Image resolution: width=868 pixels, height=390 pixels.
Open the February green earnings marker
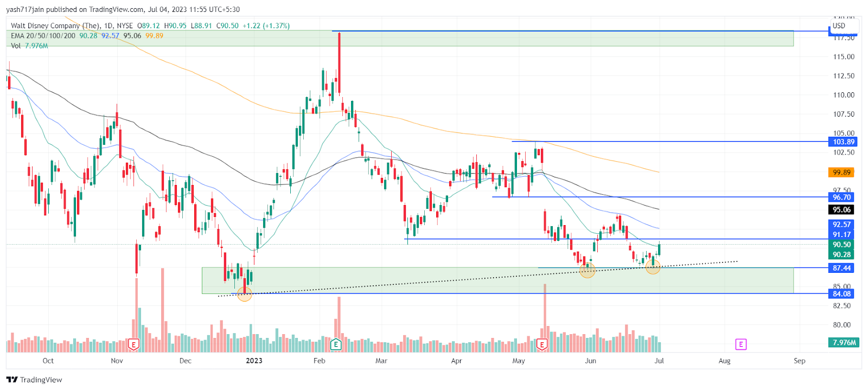point(336,344)
